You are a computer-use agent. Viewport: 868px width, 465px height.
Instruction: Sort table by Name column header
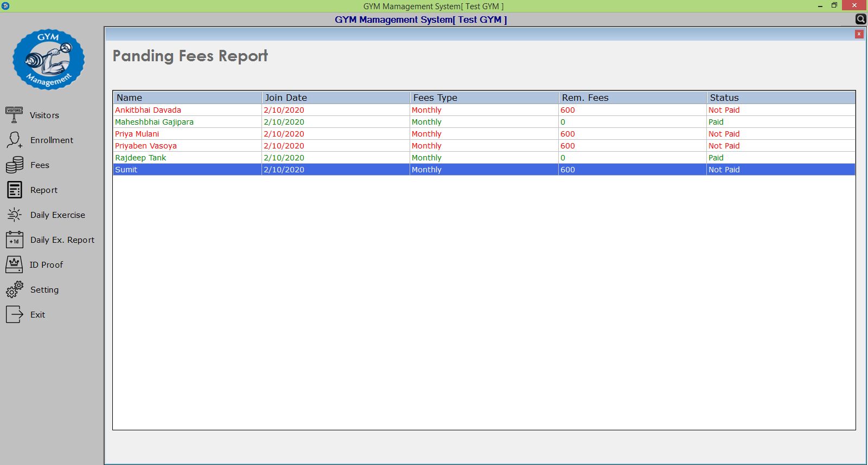[187, 98]
